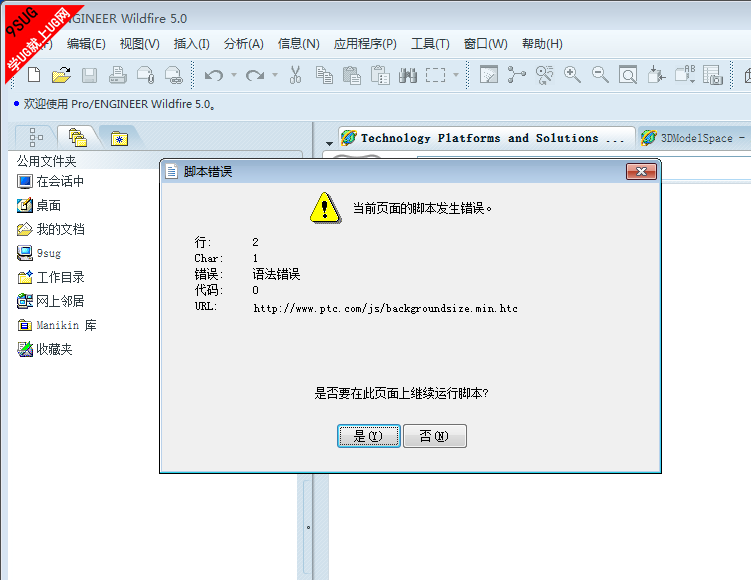Click the Print toolbar icon

coord(117,75)
